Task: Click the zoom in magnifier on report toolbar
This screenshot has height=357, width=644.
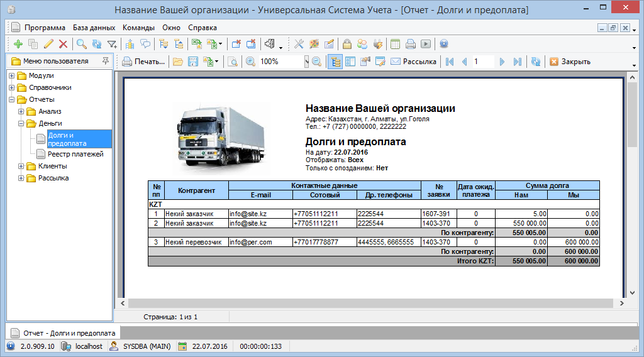Action: [250, 62]
